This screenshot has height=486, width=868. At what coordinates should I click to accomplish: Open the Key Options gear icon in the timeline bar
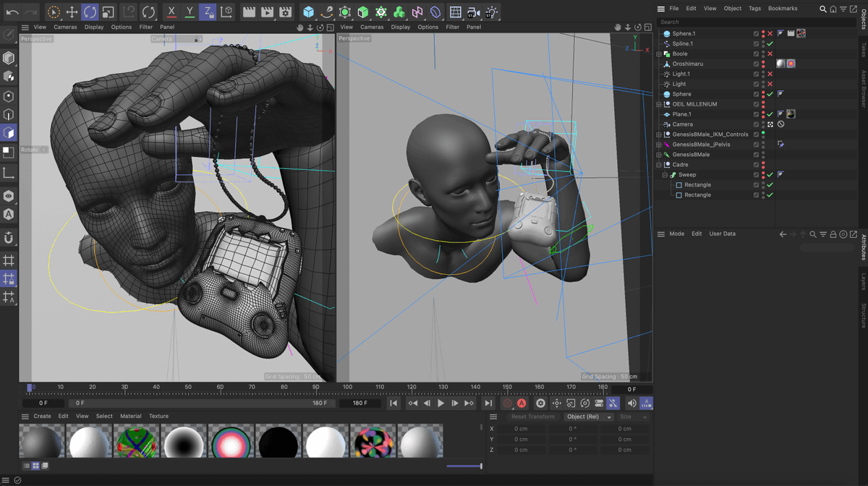point(540,404)
